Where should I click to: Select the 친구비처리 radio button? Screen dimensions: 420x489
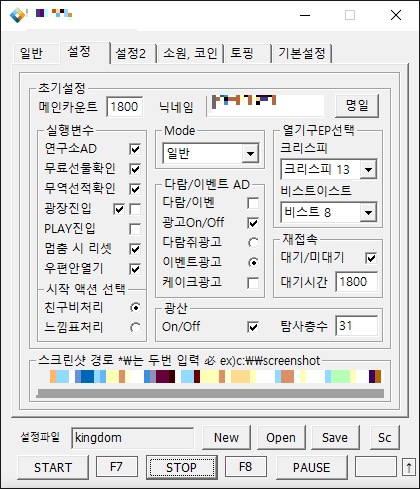[135, 308]
